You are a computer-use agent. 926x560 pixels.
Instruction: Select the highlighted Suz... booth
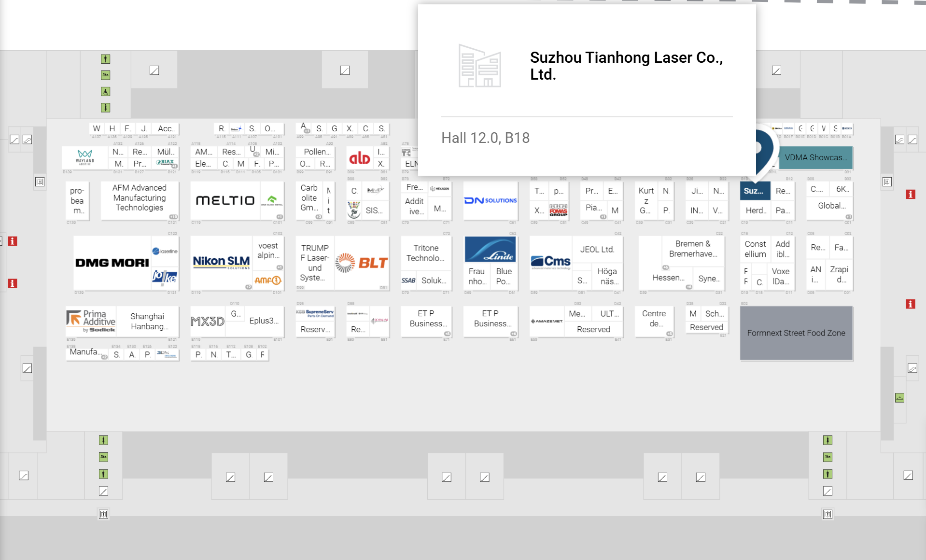click(x=755, y=191)
